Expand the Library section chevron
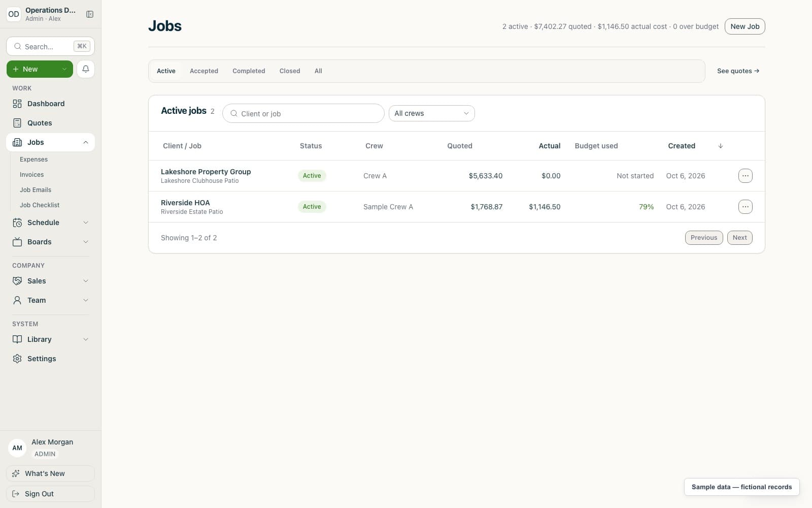Image resolution: width=812 pixels, height=508 pixels. 86,339
